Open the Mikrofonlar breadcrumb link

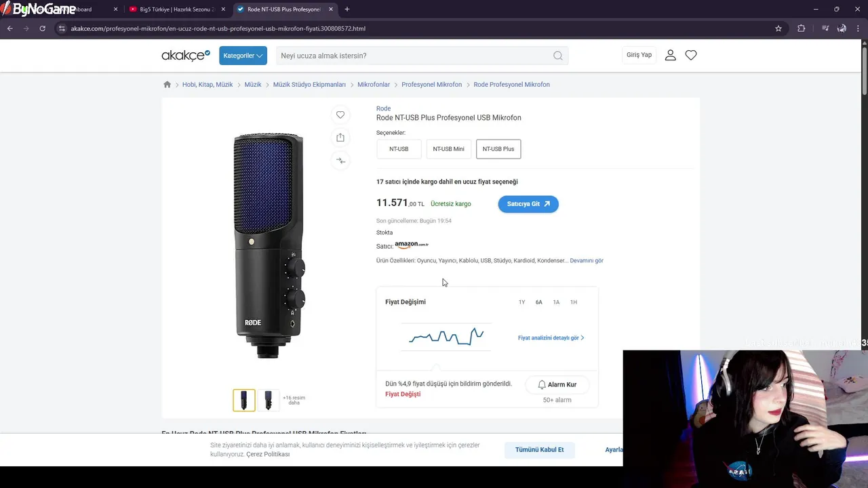pos(374,85)
